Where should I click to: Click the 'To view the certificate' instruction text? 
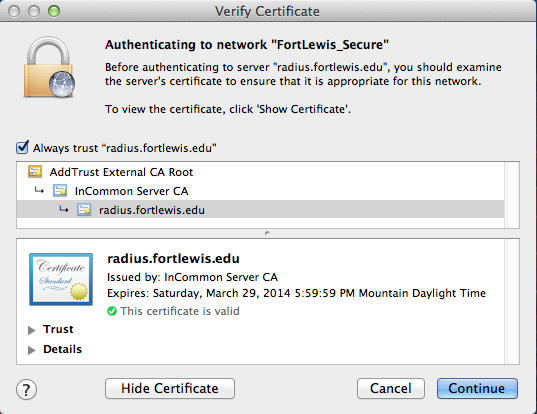(x=228, y=109)
